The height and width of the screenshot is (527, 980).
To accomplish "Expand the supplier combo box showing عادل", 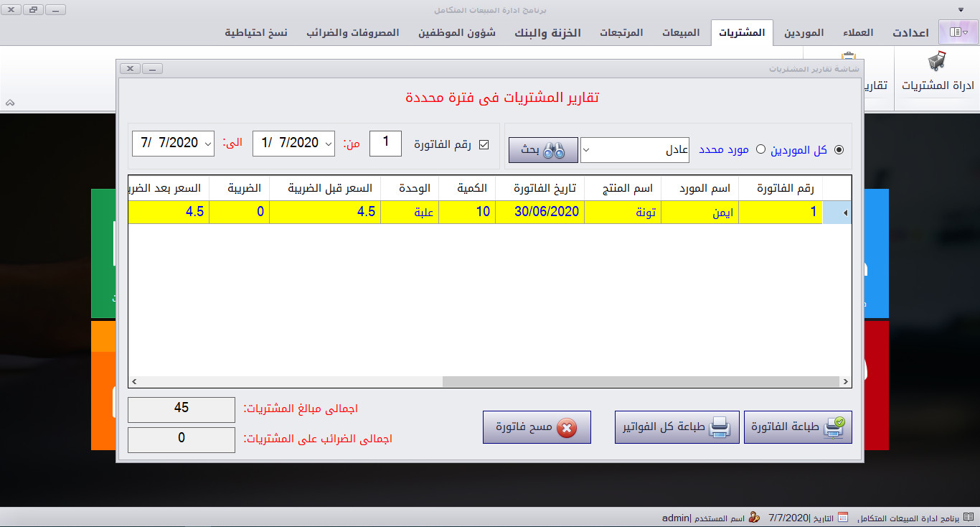I will click(586, 150).
